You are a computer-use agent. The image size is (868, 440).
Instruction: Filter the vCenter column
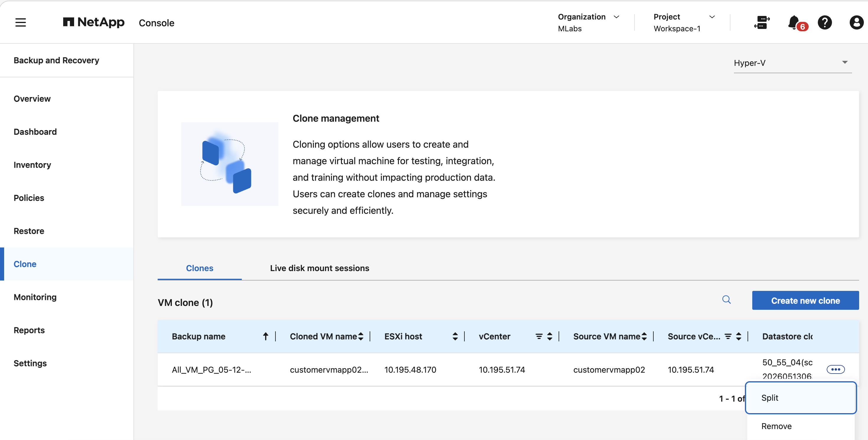tap(539, 336)
